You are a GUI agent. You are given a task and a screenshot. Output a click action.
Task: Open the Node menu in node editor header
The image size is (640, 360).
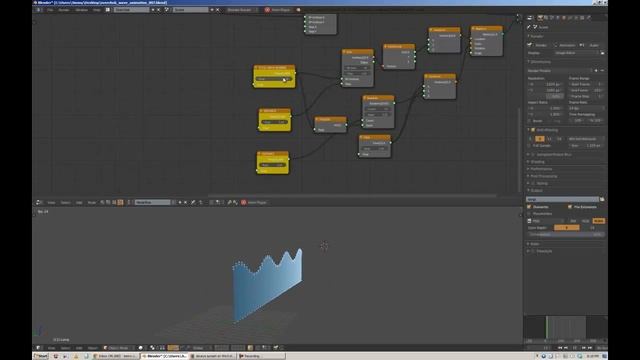(92, 202)
